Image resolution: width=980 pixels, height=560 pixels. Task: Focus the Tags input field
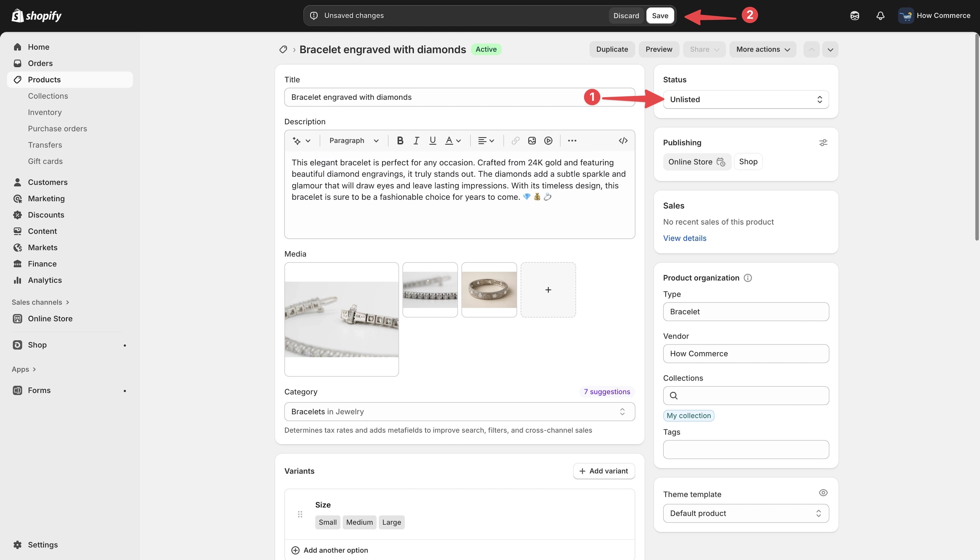(x=746, y=449)
